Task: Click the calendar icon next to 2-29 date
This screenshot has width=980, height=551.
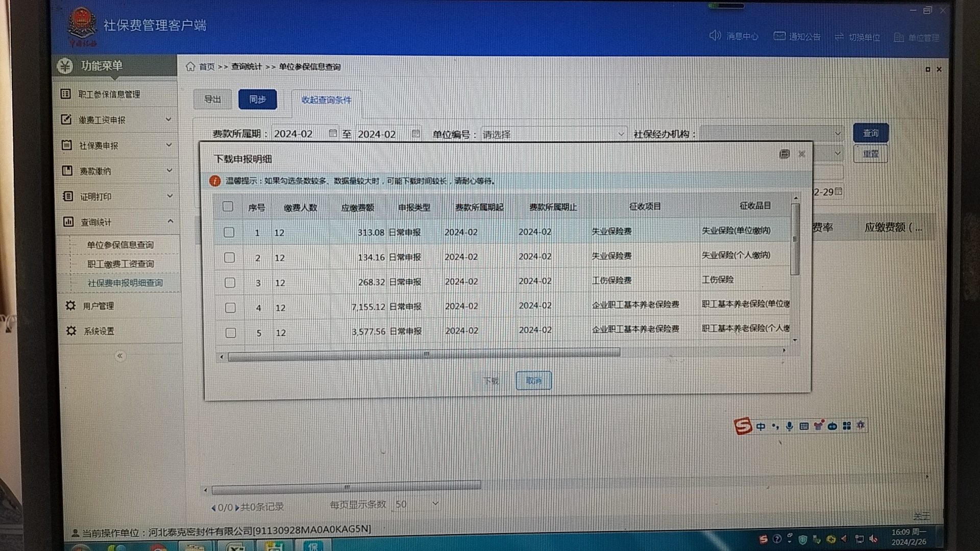Action: point(838,191)
